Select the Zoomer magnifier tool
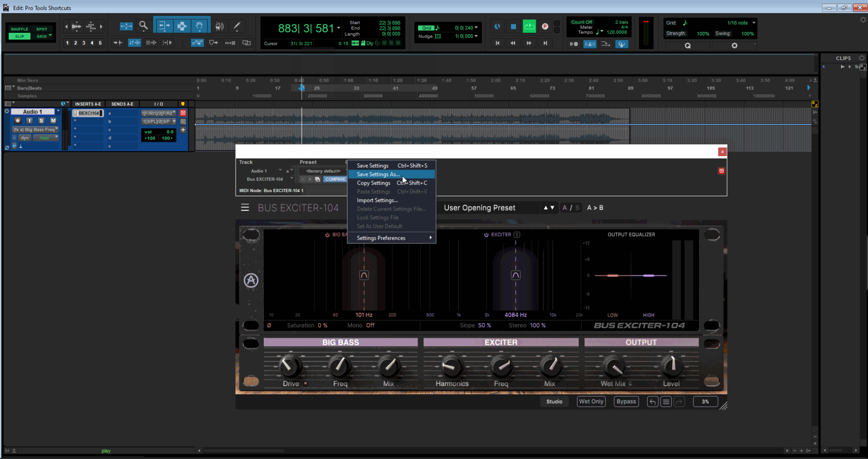Viewport: 868px width, 459px height. (x=143, y=26)
